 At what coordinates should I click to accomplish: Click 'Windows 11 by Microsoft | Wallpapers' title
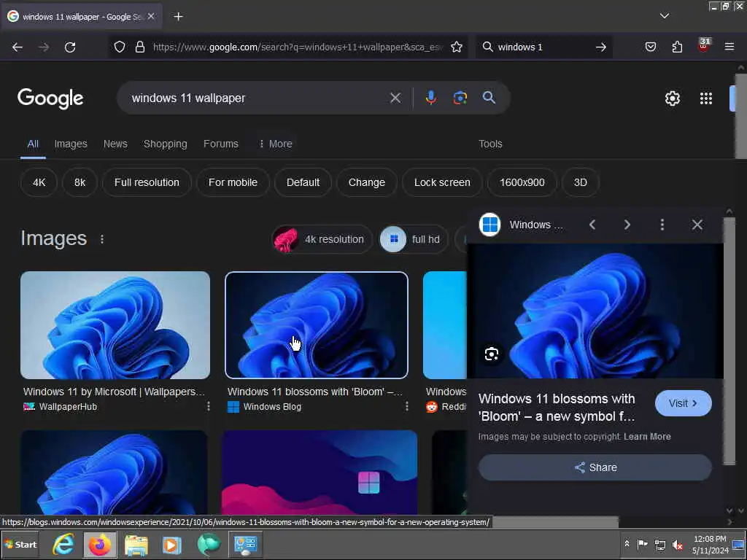pos(114,392)
